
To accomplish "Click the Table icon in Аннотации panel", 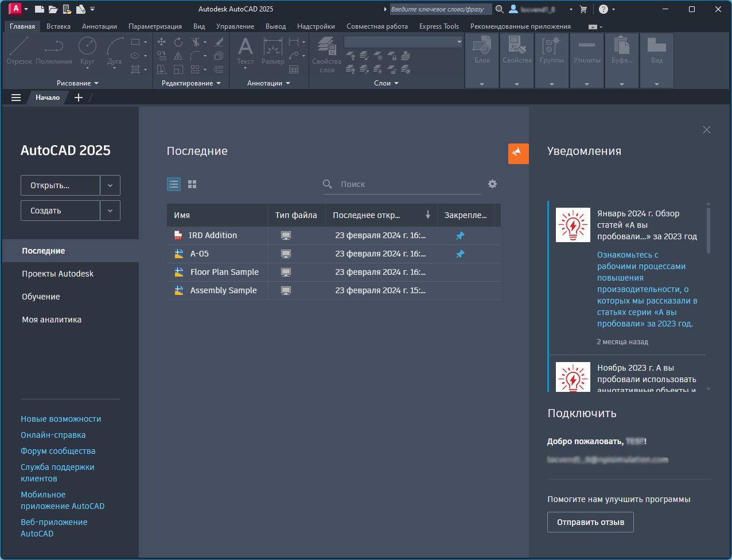I will (294, 69).
